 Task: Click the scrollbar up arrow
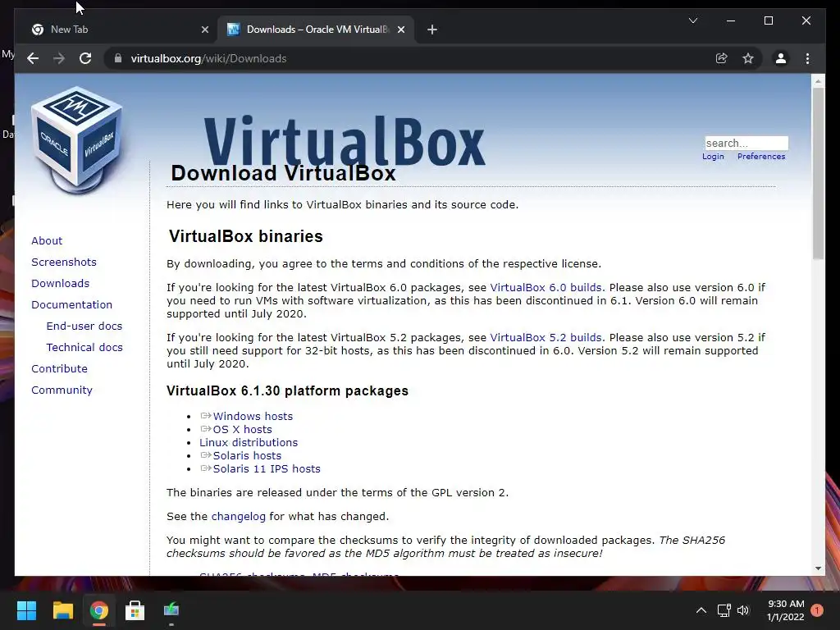coord(818,81)
